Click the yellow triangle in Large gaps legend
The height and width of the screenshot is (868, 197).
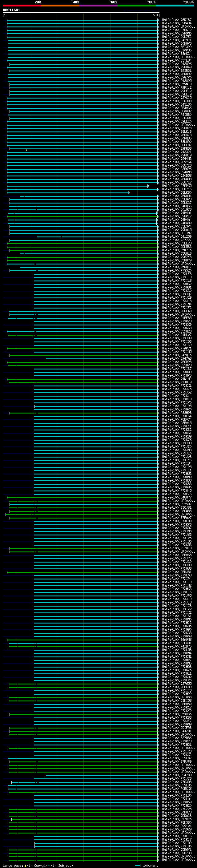pyautogui.click(x=25, y=865)
